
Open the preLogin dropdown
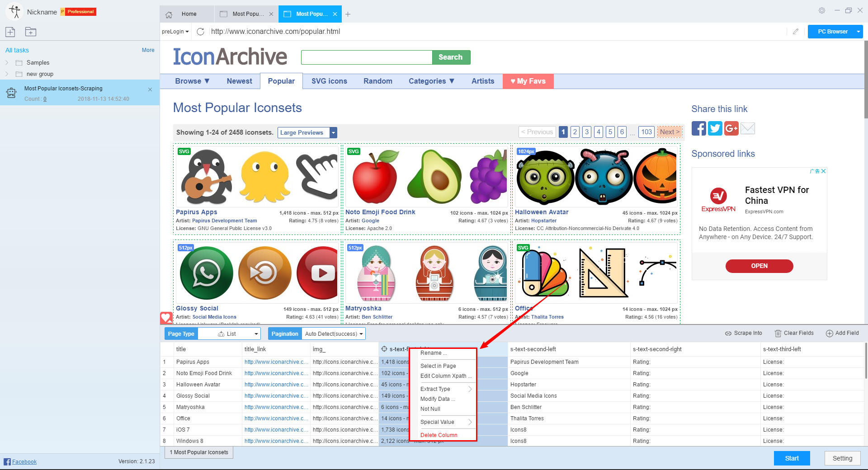tap(175, 32)
